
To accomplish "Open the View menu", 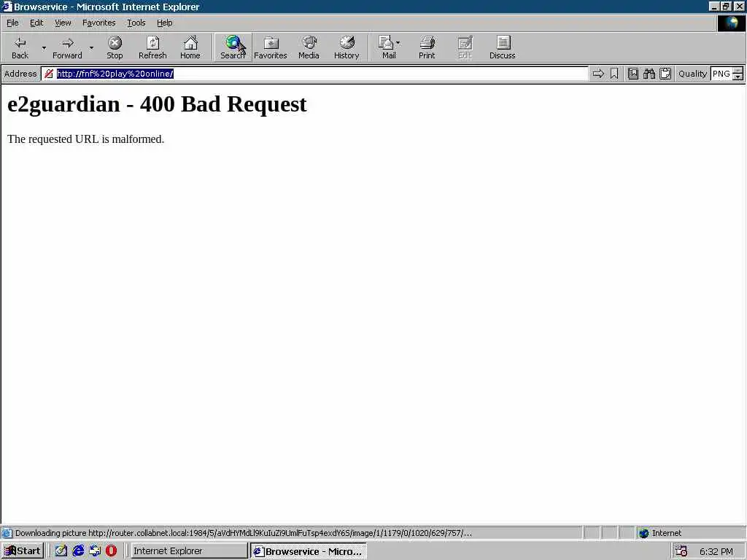I will coord(63,23).
